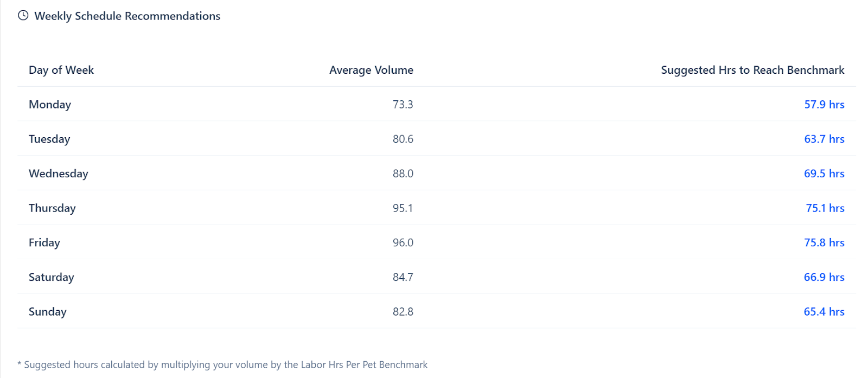Click Friday's 75.8 hrs link
Viewport: 868px width, 378px height.
coord(824,243)
